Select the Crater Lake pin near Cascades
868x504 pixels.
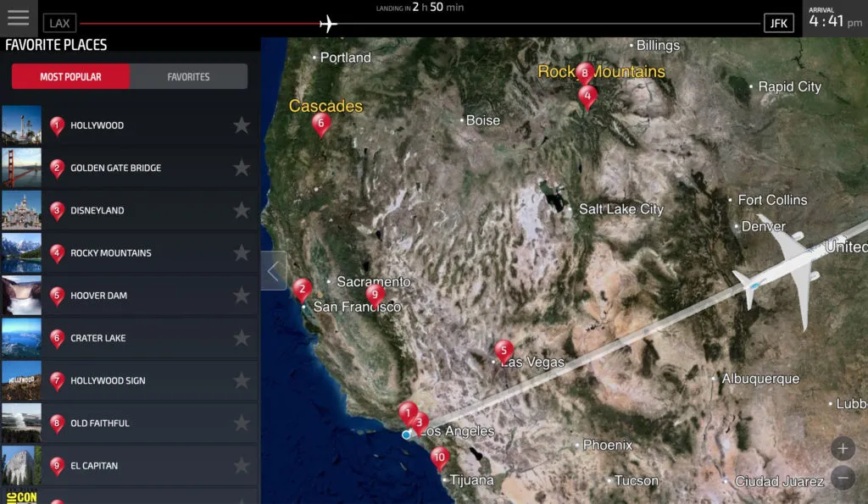click(x=321, y=125)
